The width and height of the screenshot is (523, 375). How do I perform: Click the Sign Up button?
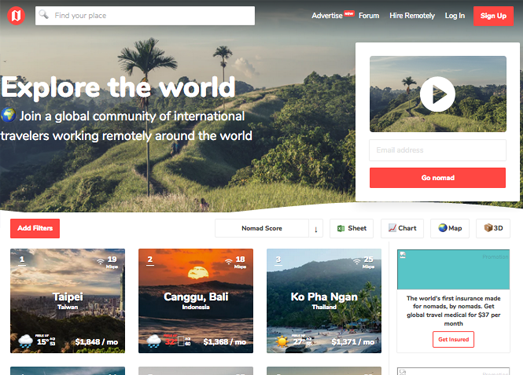click(493, 16)
